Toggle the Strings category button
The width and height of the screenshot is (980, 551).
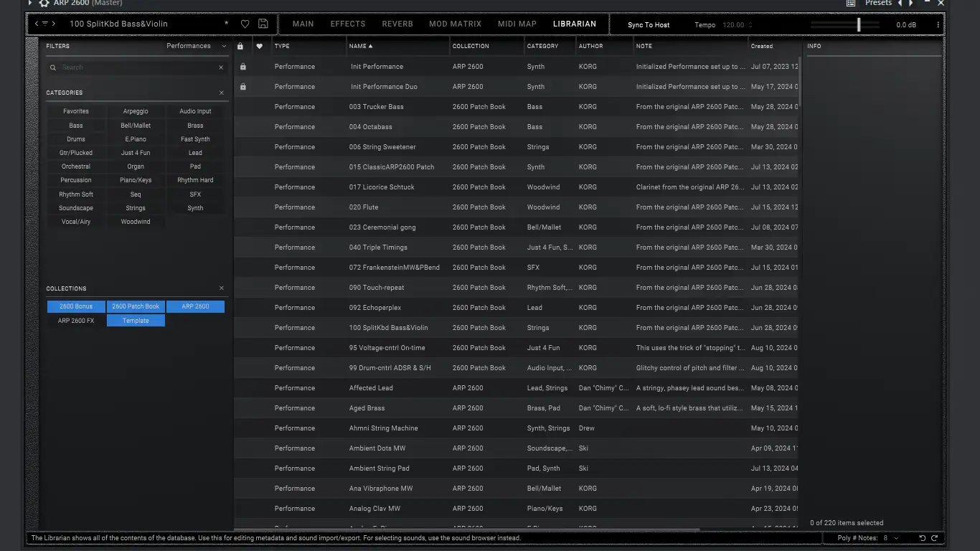[x=136, y=208]
